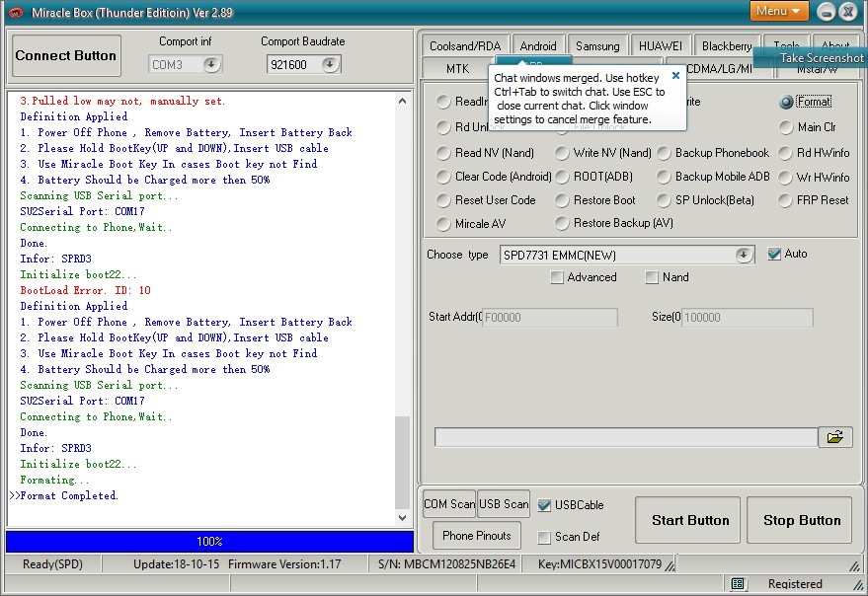Click the status bar calculator-style icon

pos(738,583)
